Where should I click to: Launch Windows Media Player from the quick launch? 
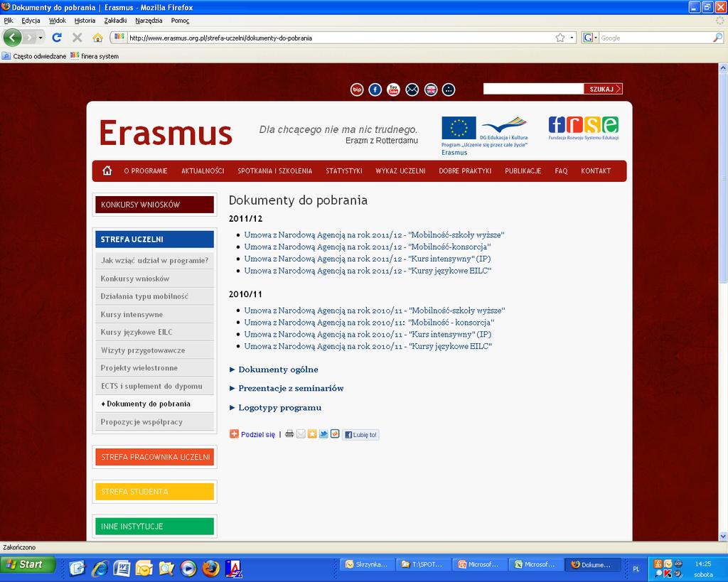(x=188, y=568)
